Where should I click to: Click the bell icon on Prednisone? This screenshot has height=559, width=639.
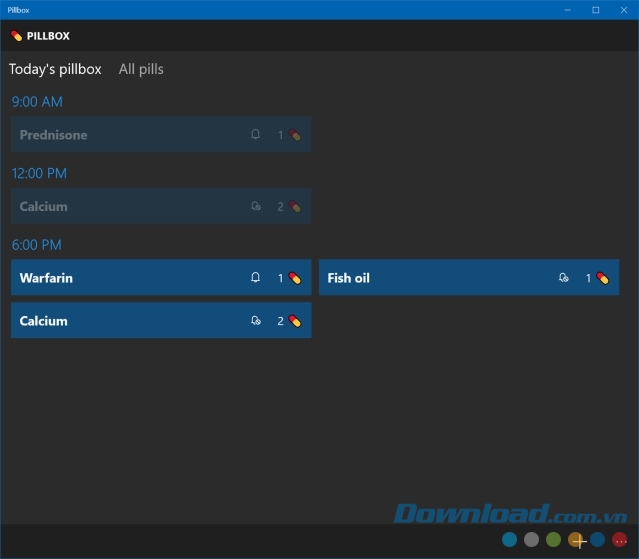coord(255,135)
